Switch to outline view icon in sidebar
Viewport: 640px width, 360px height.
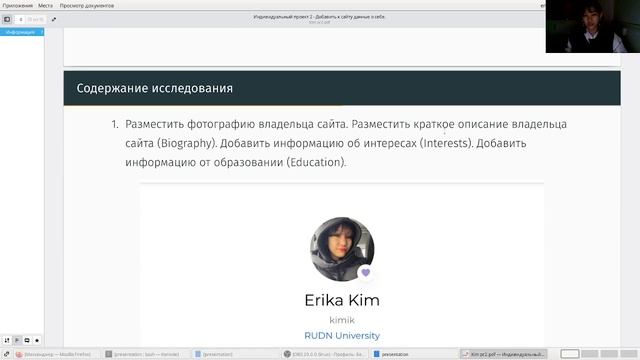(17, 340)
